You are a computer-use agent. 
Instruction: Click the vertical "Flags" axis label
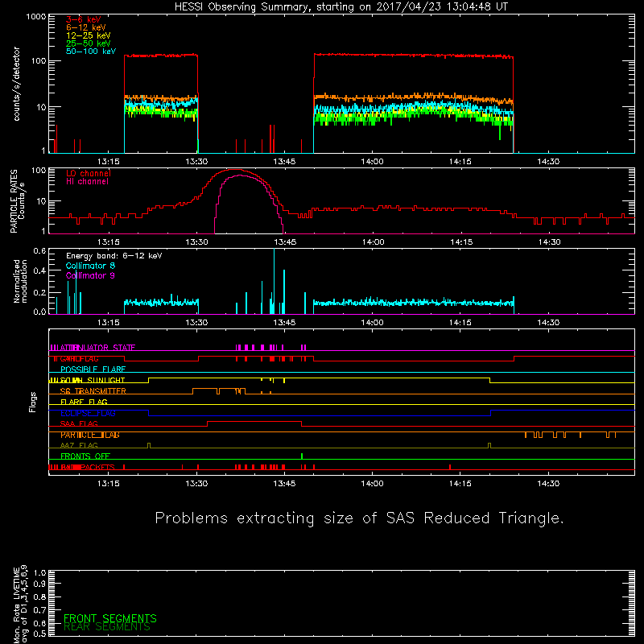point(33,402)
